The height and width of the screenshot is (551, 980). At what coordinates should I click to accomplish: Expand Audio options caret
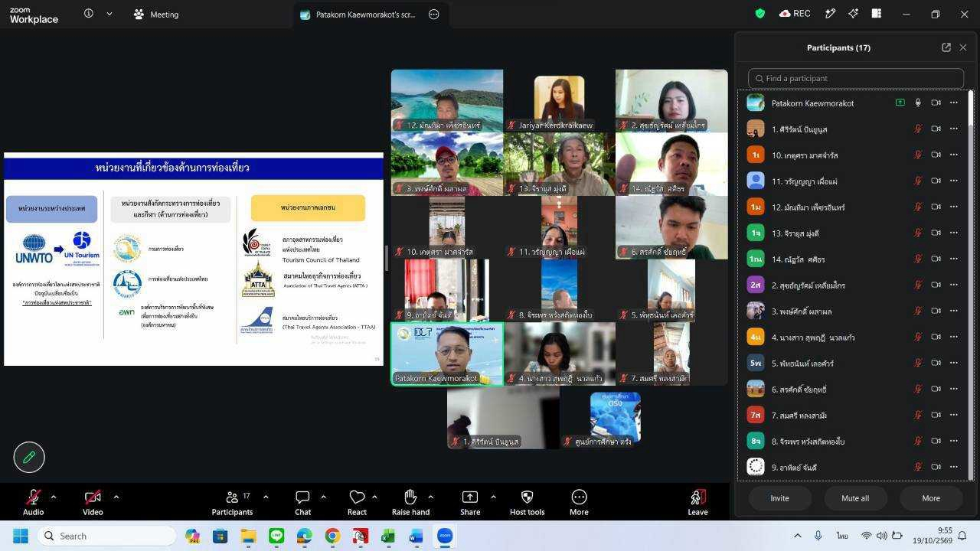click(x=53, y=497)
